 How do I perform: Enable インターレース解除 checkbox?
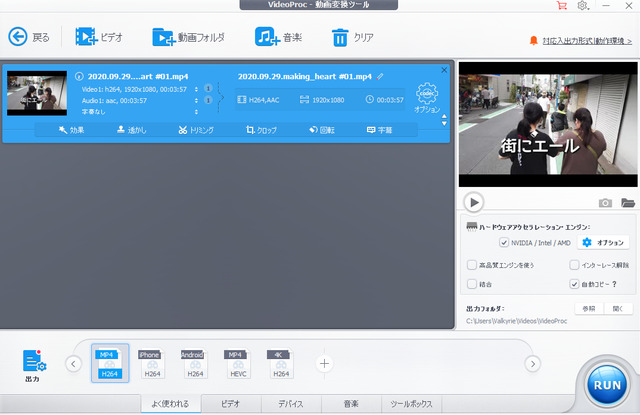tap(574, 265)
